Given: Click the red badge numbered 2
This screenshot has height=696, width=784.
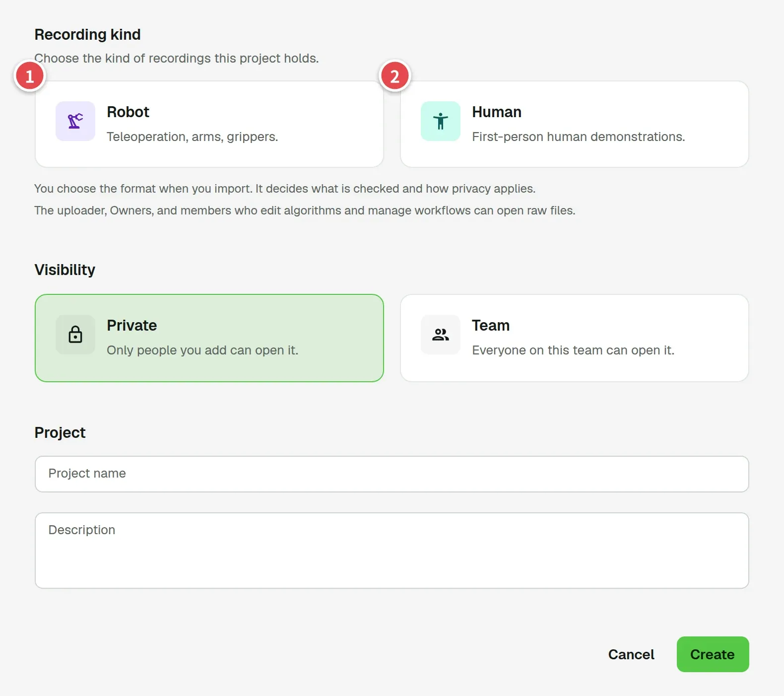Looking at the screenshot, I should pyautogui.click(x=395, y=76).
